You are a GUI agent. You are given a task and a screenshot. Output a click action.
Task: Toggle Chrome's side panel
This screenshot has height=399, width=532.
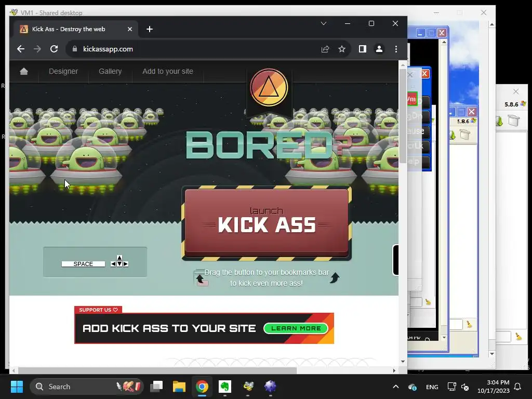362,49
